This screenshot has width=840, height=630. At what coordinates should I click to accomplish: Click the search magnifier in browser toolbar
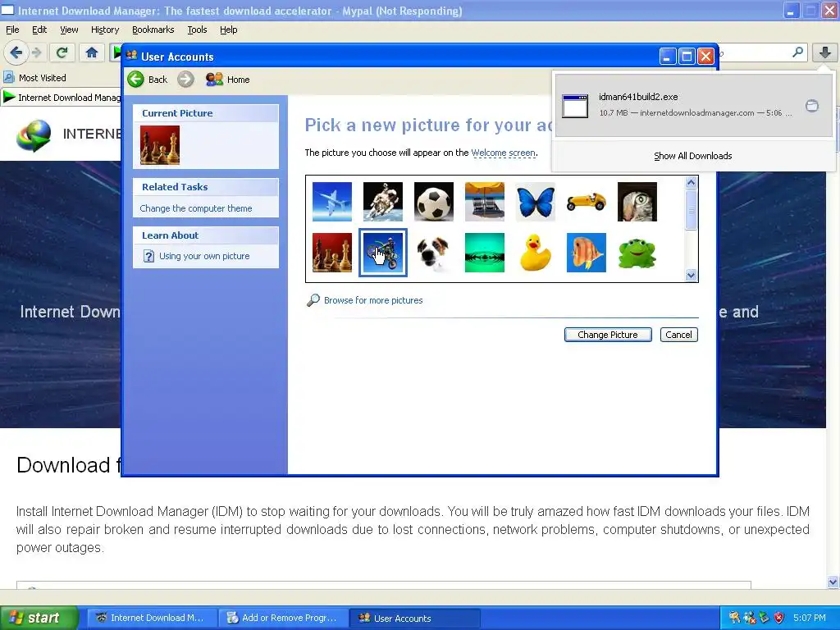[797, 52]
